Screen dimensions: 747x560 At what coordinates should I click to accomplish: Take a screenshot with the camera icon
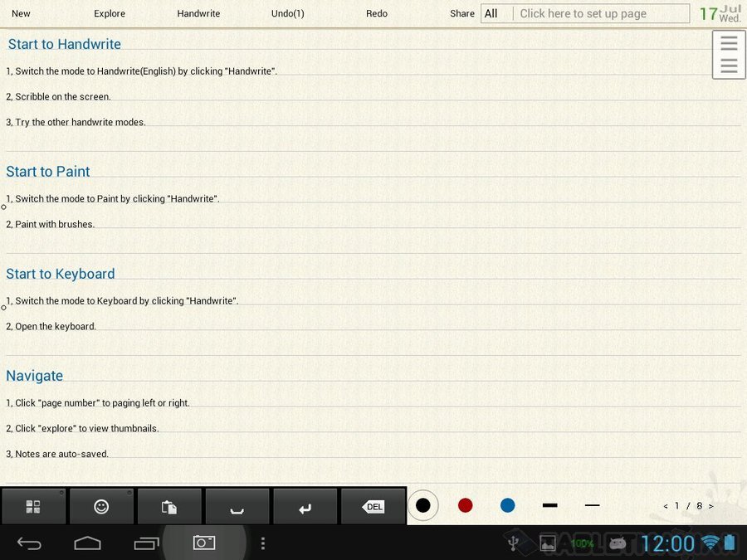pyautogui.click(x=204, y=543)
